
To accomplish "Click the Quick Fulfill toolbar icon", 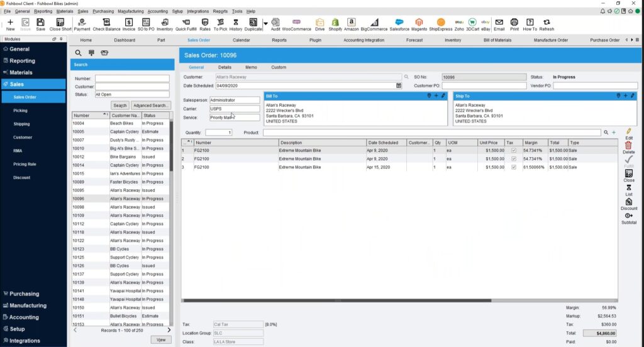I will click(x=185, y=25).
